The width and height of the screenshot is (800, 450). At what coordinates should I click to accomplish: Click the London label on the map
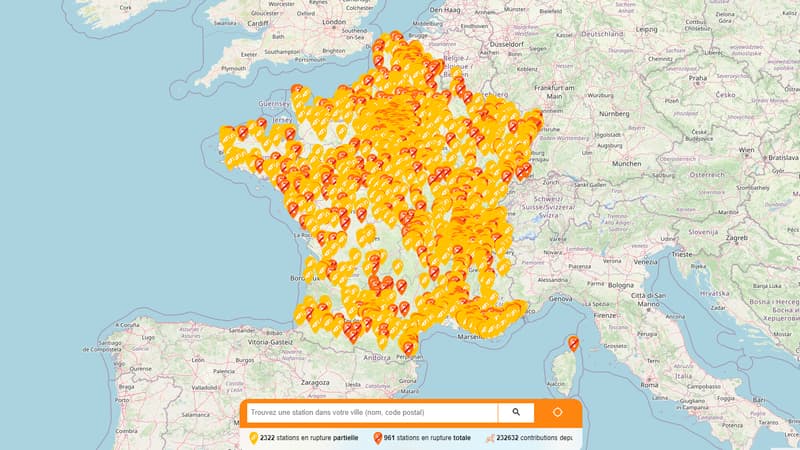click(335, 21)
